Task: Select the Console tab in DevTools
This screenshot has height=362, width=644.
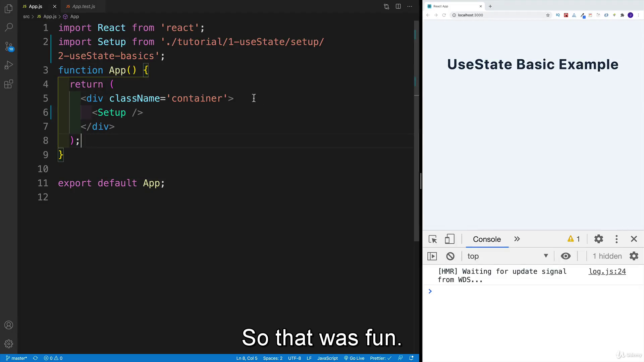Action: point(487,239)
